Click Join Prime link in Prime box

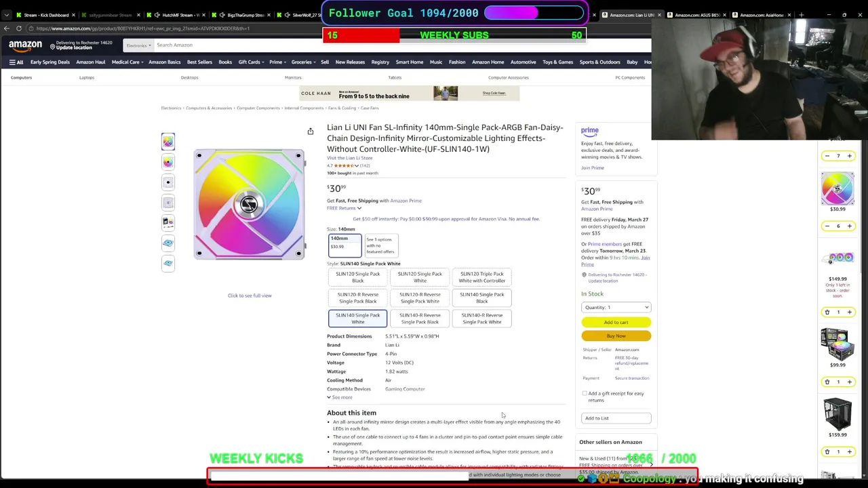tap(592, 168)
